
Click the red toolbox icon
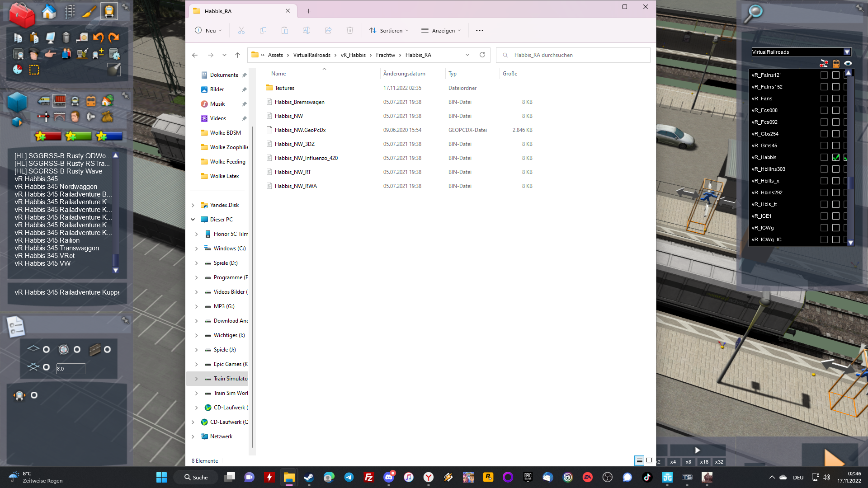click(21, 14)
